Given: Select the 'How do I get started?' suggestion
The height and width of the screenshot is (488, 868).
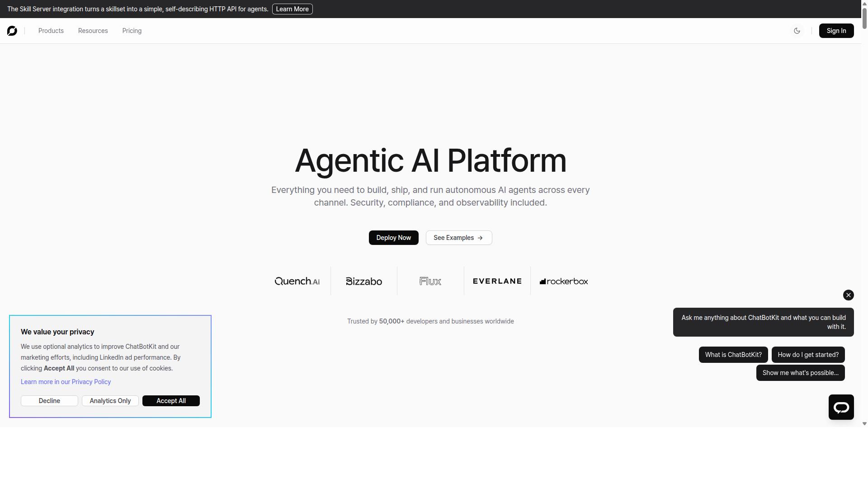Looking at the screenshot, I should click(808, 355).
